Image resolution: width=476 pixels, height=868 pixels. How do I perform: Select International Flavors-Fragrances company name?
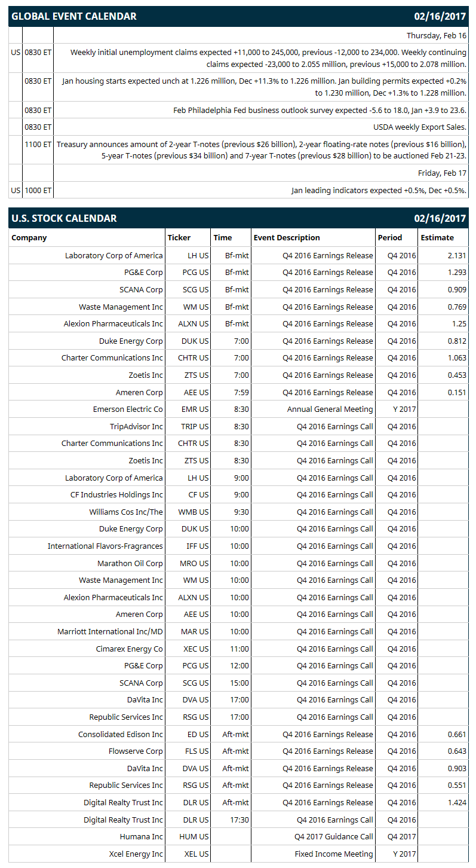(x=105, y=546)
